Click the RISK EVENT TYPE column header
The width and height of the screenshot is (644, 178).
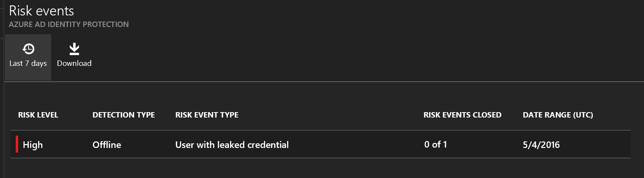tap(207, 115)
